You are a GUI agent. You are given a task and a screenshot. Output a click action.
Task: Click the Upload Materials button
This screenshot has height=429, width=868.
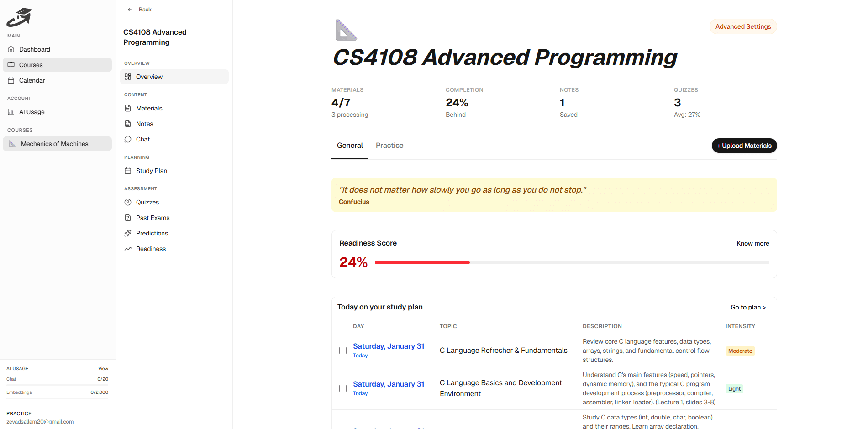[744, 146]
